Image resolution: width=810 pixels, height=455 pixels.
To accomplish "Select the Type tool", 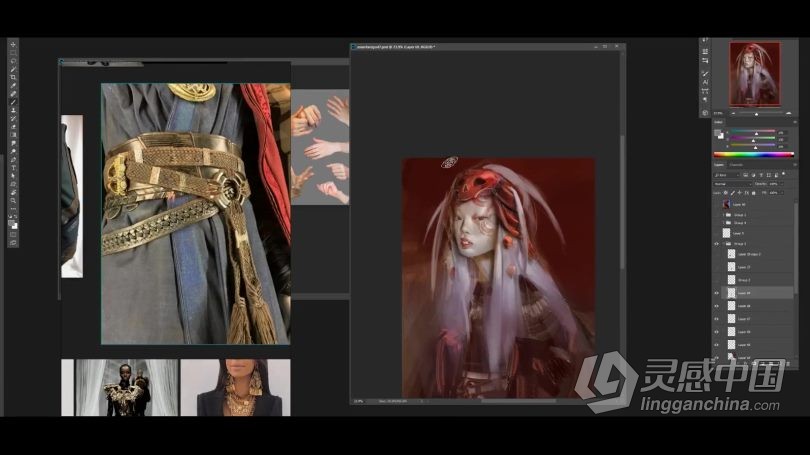I will coord(13,168).
